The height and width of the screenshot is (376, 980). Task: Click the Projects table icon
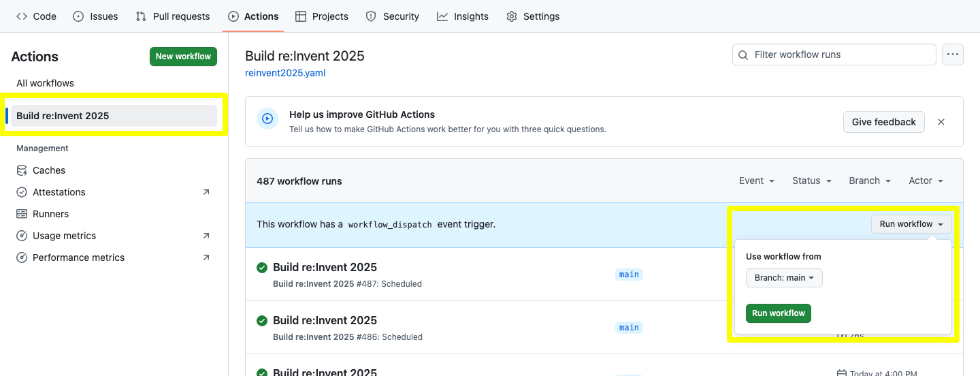tap(301, 16)
